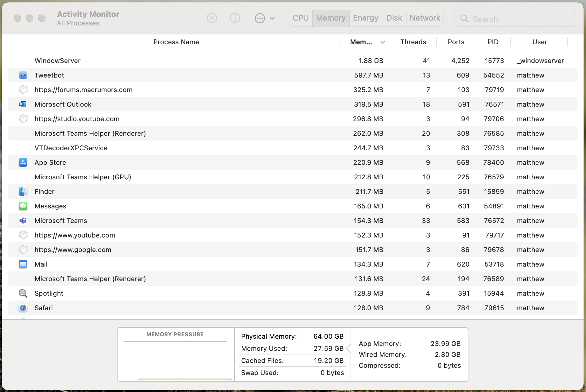Select https://studio.youtube.com process
The width and height of the screenshot is (586, 392).
click(77, 119)
